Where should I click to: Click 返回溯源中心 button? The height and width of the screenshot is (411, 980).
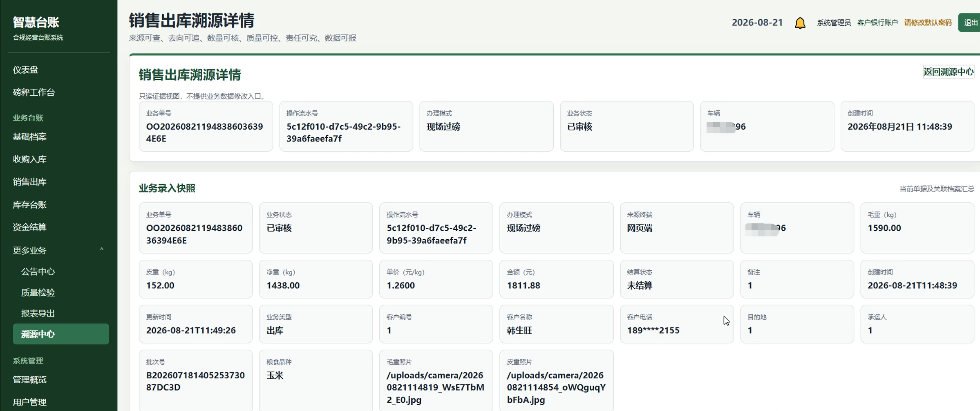point(948,72)
